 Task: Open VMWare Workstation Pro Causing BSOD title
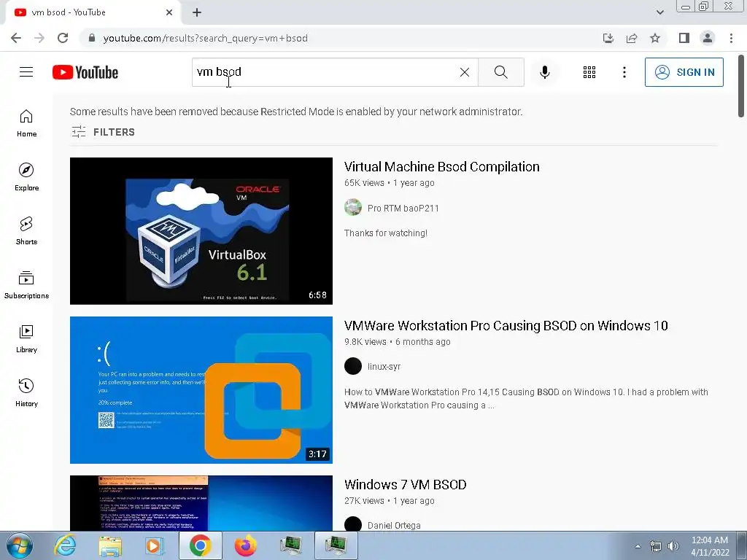(x=506, y=326)
